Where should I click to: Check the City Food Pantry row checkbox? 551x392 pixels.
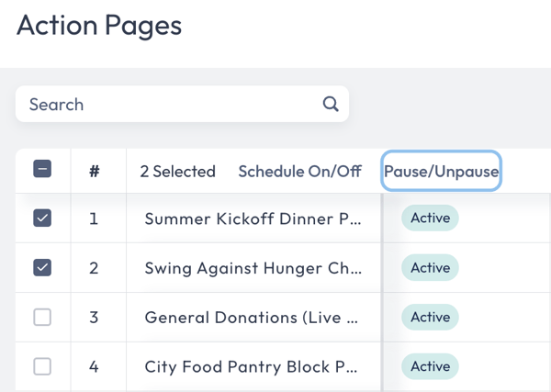[x=42, y=366]
